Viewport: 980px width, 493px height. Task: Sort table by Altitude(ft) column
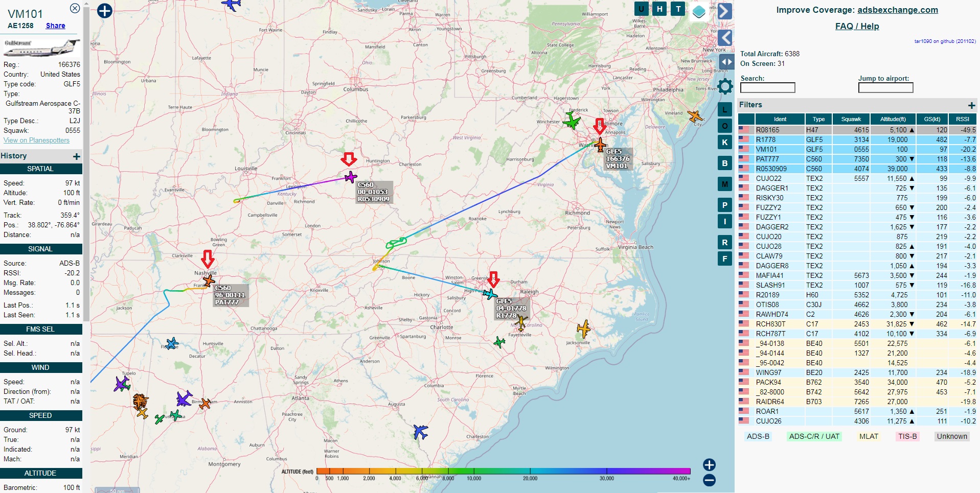893,119
